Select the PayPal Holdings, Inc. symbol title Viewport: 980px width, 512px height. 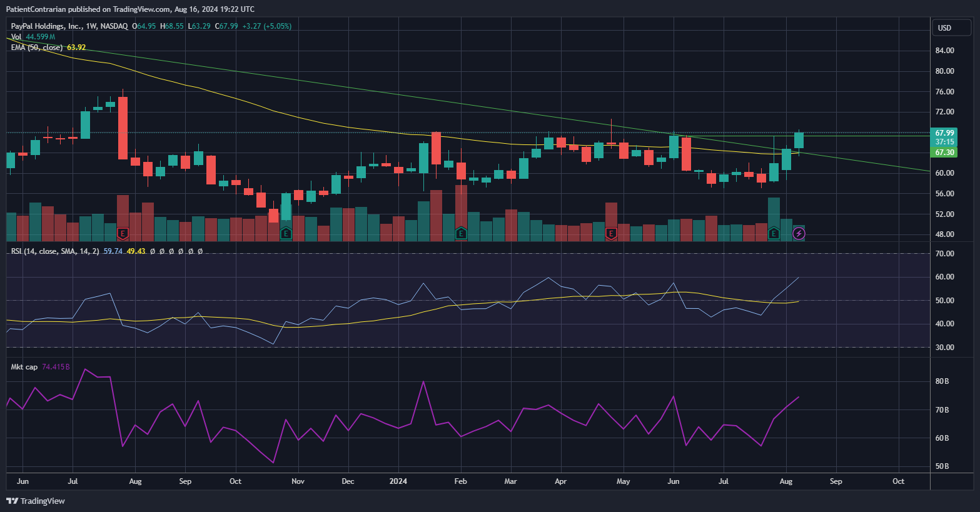(x=46, y=26)
